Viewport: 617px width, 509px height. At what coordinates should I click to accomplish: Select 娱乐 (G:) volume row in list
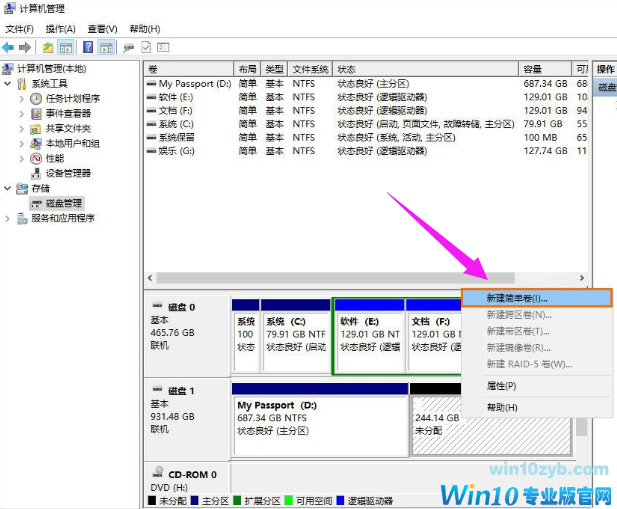tap(366, 151)
